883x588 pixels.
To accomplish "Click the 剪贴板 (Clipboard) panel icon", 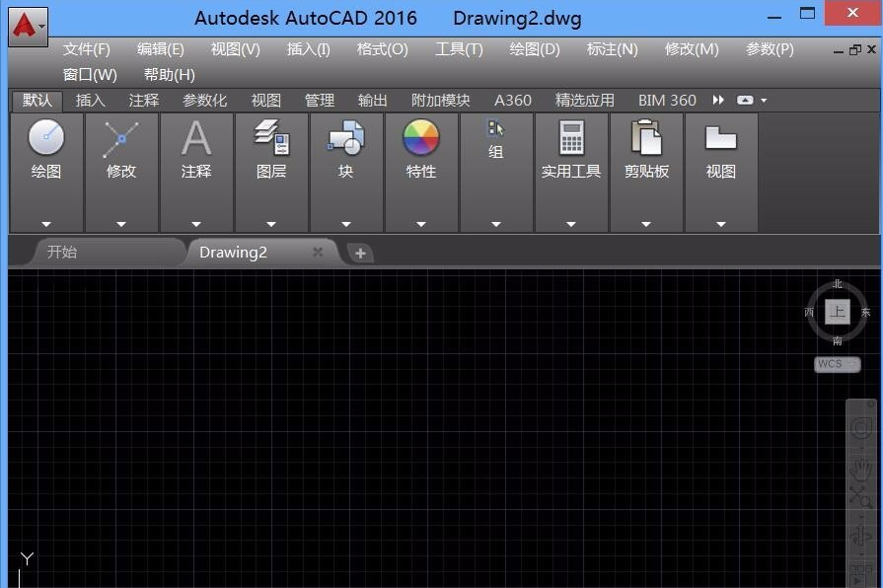I will point(646,139).
